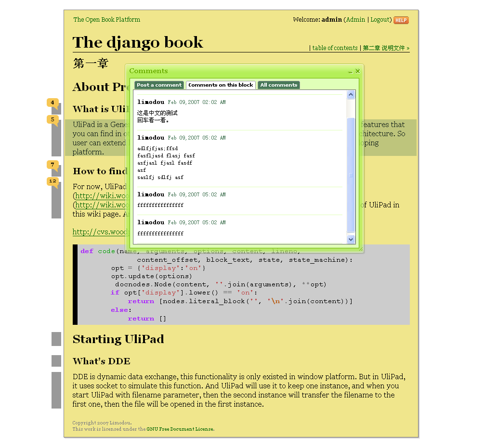Open the Admin link
Screen dimensions: 484x448
(x=355, y=20)
